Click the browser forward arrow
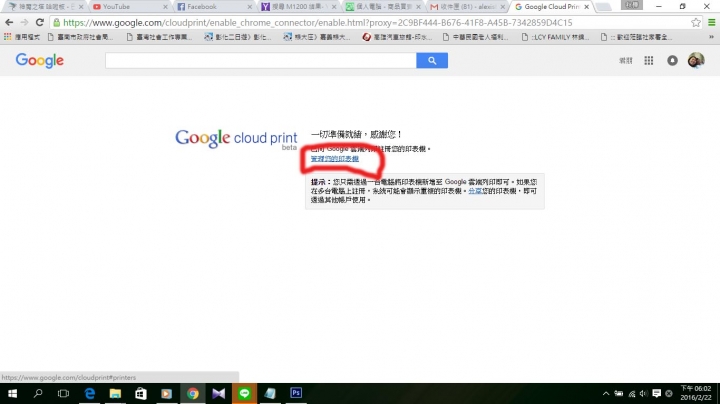Screen dimensions: 720x404 [24, 22]
